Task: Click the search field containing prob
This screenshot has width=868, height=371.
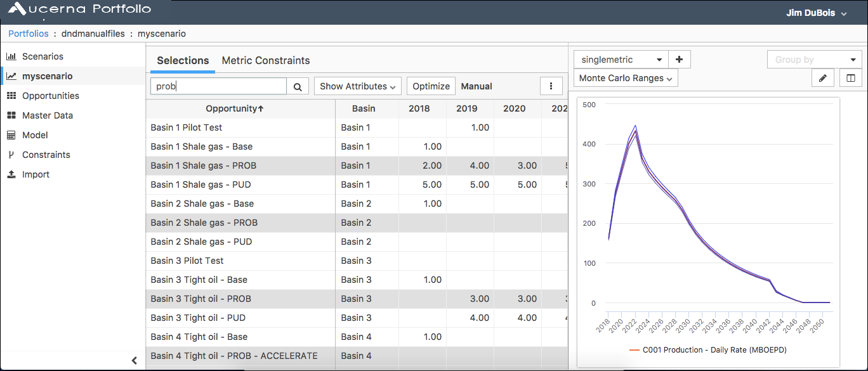Action: coord(218,87)
